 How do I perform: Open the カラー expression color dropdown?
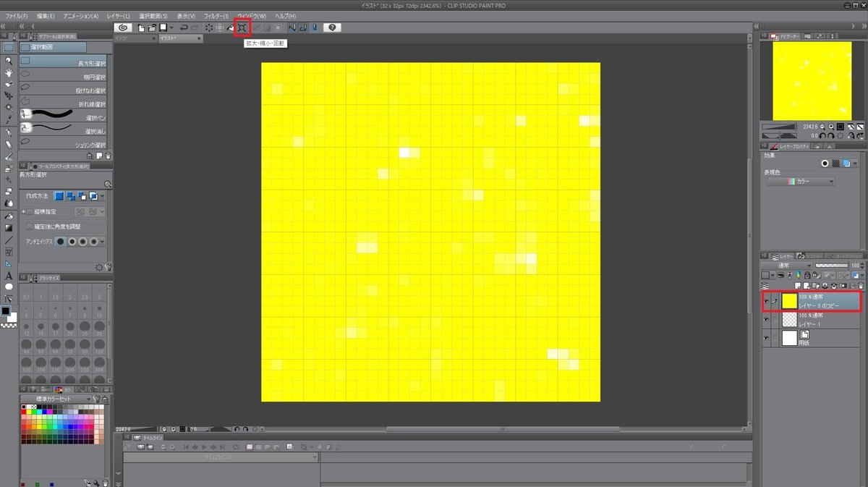coord(801,182)
